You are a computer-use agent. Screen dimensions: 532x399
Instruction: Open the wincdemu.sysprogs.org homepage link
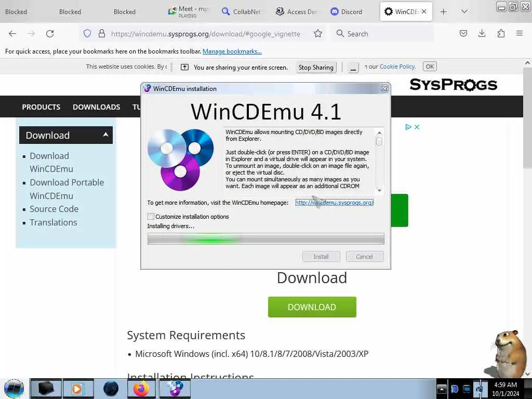334,203
